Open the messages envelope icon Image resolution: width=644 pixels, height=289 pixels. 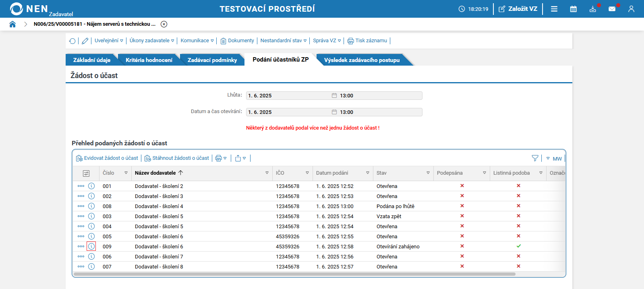[612, 9]
